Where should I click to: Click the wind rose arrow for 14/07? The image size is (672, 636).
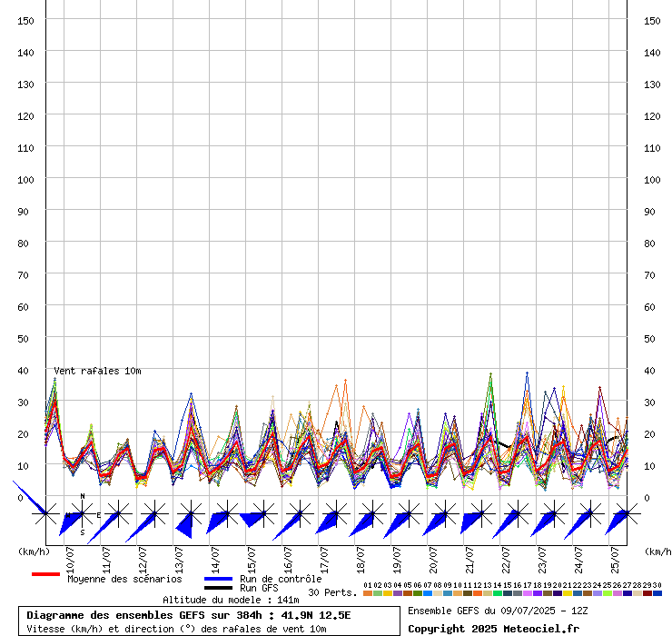click(x=218, y=522)
